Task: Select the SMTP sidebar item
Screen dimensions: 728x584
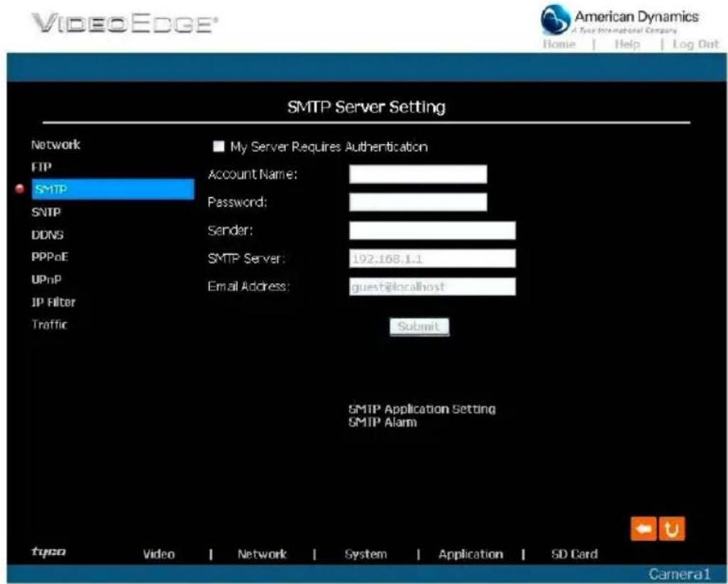Action: click(x=113, y=189)
